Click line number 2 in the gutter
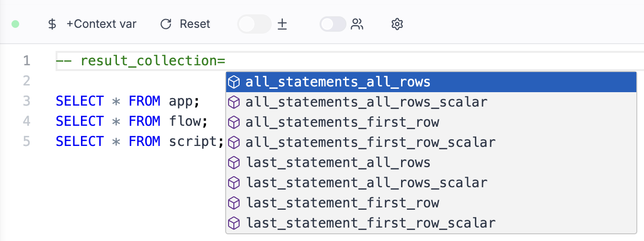 (26, 81)
